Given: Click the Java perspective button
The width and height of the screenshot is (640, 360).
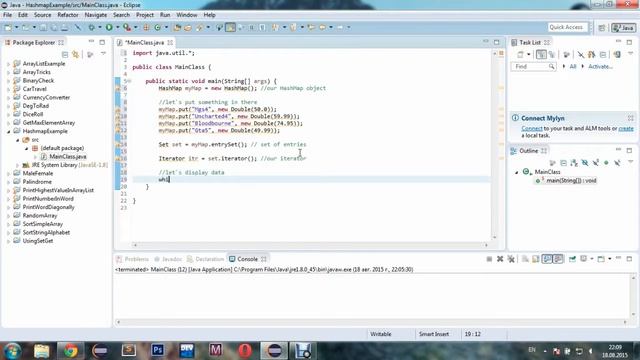Looking at the screenshot, I should (623, 28).
